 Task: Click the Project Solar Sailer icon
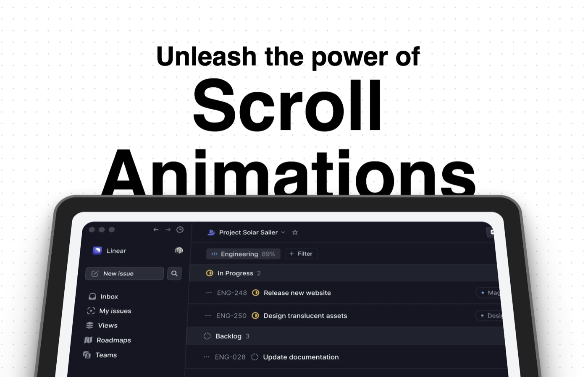211,232
